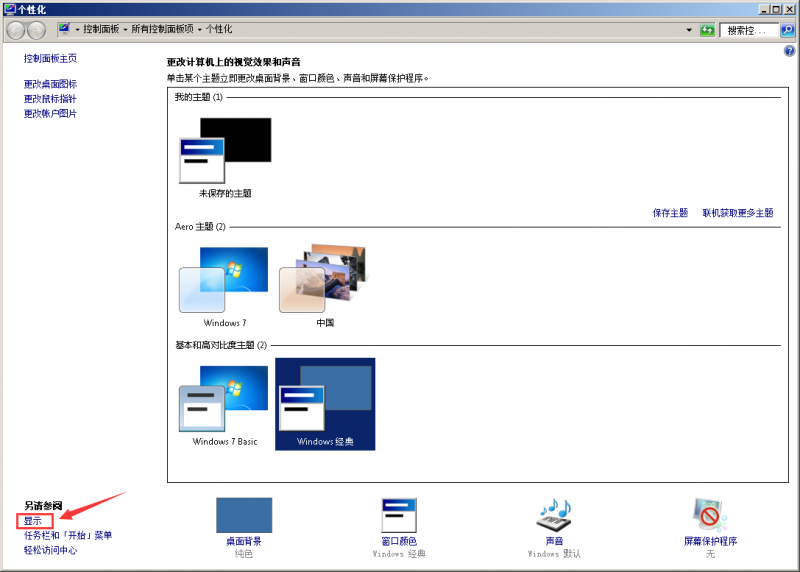The height and width of the screenshot is (572, 800).
Task: Open 声音 sounds settings icon
Action: point(554,515)
